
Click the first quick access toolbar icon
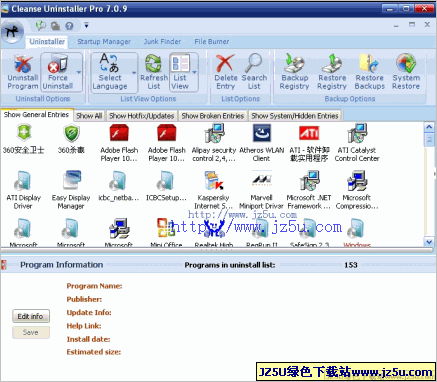pyautogui.click(x=41, y=25)
